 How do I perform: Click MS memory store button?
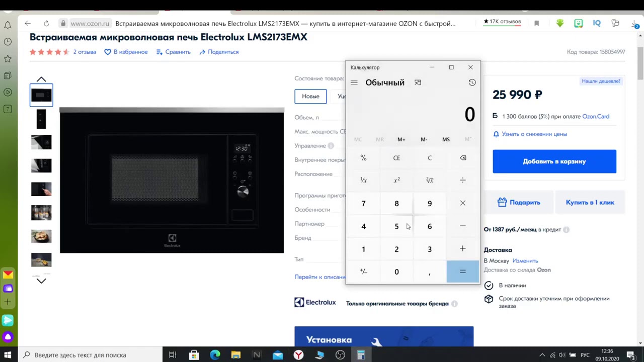tap(446, 139)
